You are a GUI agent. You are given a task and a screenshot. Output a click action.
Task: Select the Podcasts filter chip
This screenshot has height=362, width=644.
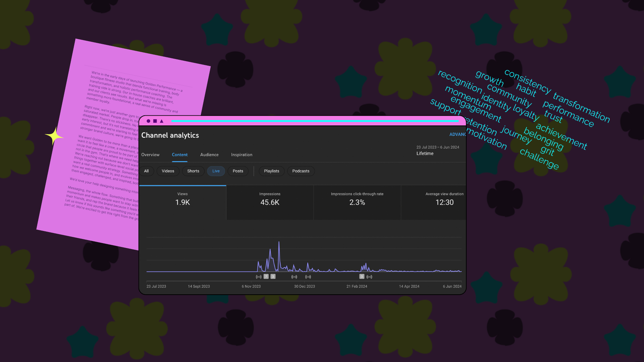coord(301,171)
